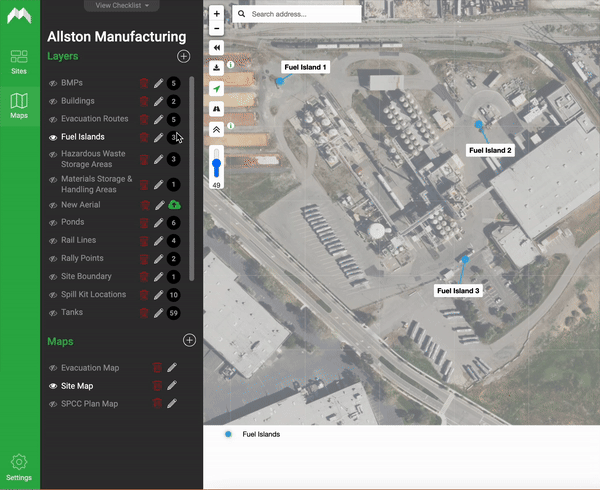Click the Fuel Island 2 map label
Viewport: 600px width, 490px height.
pos(490,150)
